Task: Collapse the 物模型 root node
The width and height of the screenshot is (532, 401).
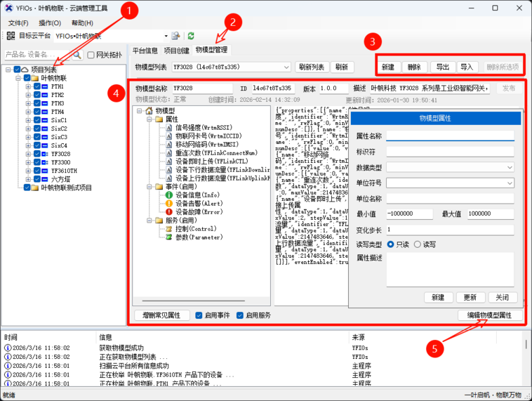Action: [x=140, y=111]
